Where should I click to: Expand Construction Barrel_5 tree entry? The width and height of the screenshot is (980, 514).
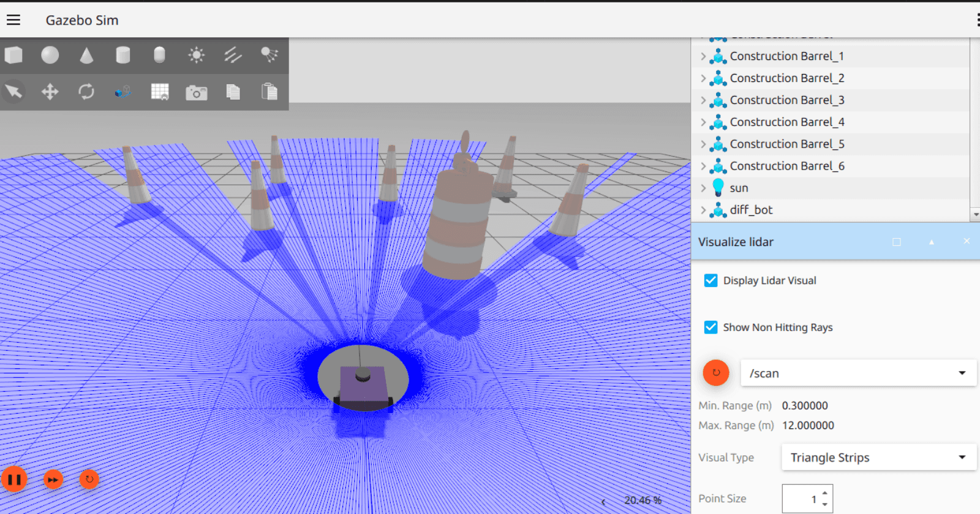(703, 144)
